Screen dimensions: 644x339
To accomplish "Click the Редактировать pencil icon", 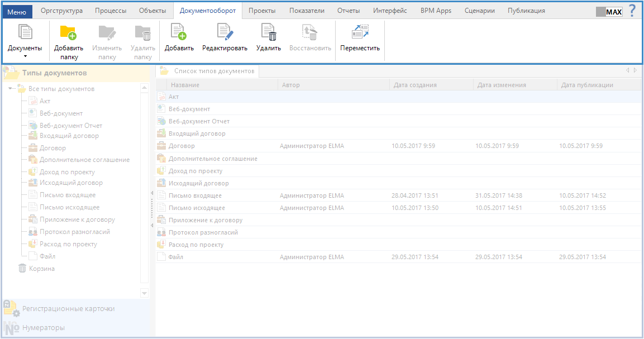I will [225, 33].
